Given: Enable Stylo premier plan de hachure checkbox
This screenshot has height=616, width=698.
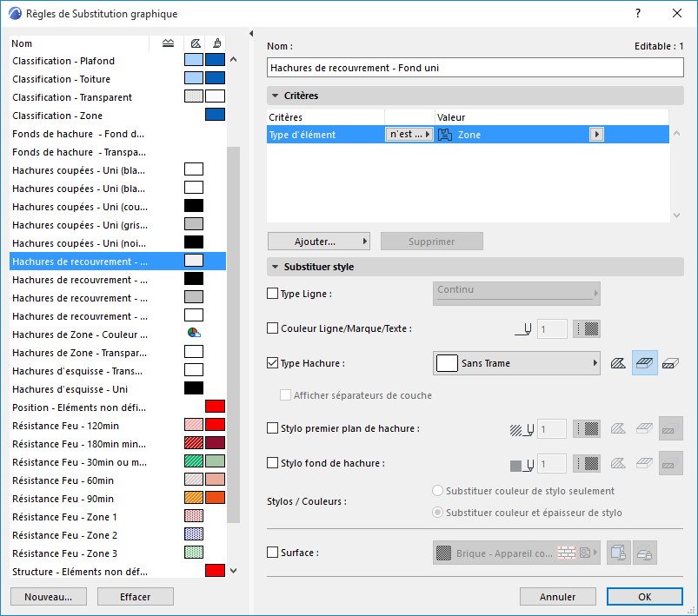Looking at the screenshot, I should point(272,427).
